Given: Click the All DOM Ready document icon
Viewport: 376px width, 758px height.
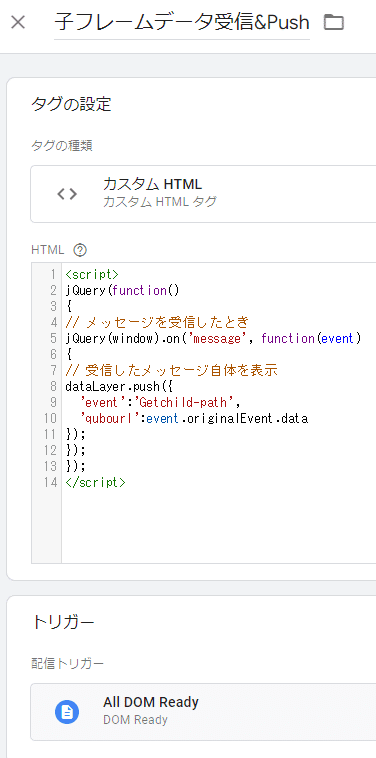Looking at the screenshot, I should pos(67,712).
